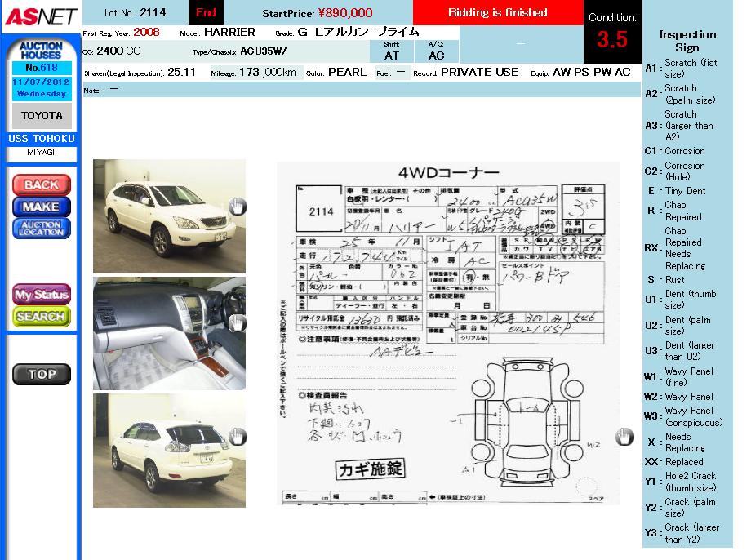Image resolution: width=751 pixels, height=560 pixels.
Task: Open the Auction Location button
Action: [41, 229]
